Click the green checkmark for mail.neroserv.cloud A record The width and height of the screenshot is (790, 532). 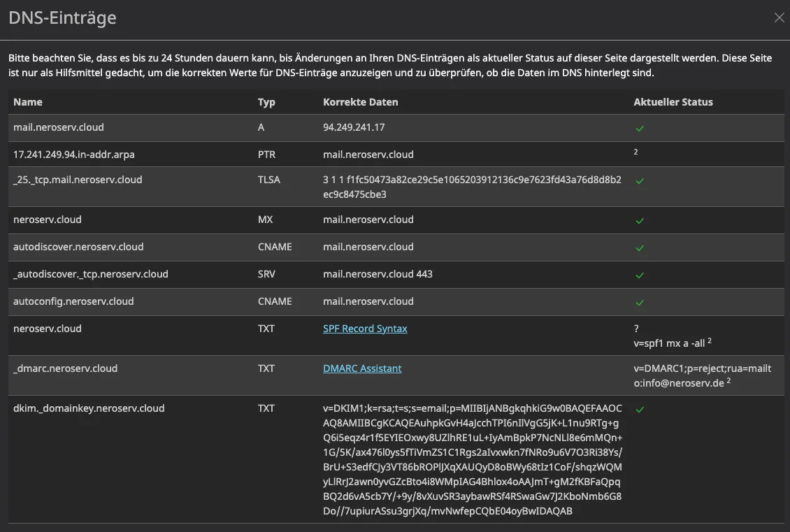pos(640,129)
